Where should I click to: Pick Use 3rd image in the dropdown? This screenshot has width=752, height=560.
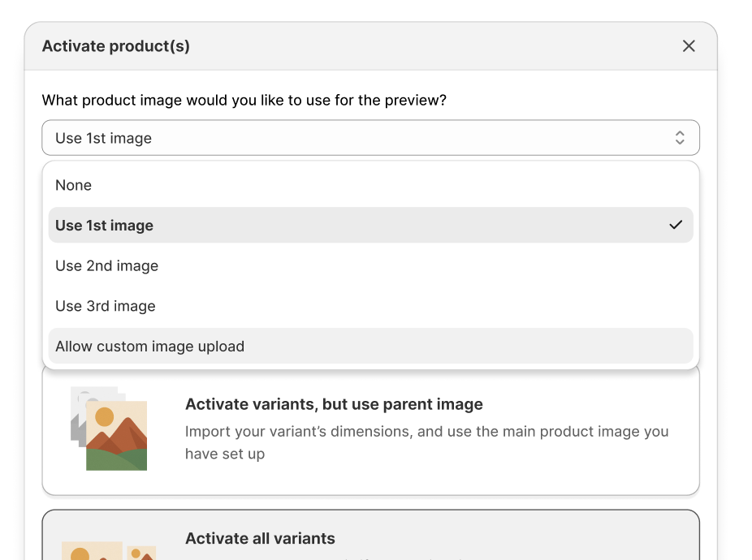click(x=105, y=306)
